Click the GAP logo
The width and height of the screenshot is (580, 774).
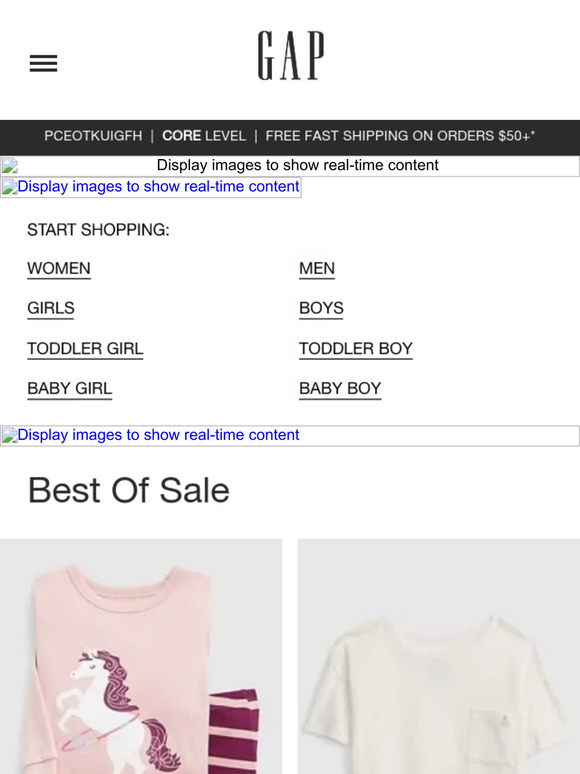(291, 55)
